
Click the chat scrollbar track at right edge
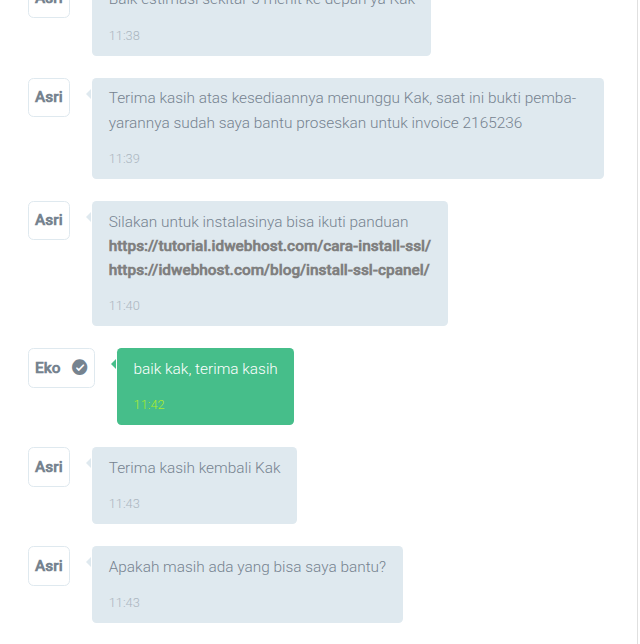(638, 322)
